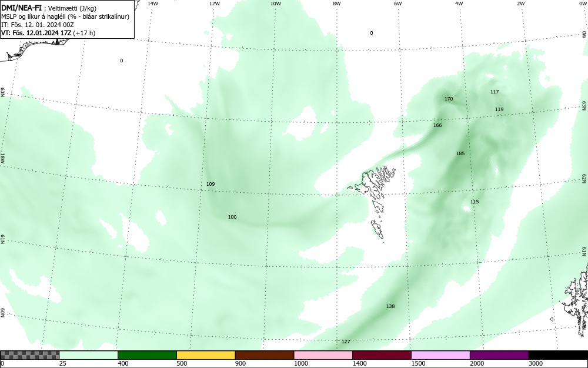Click the light green 25–400 legend swatch
588x368 pixels.
(88, 355)
